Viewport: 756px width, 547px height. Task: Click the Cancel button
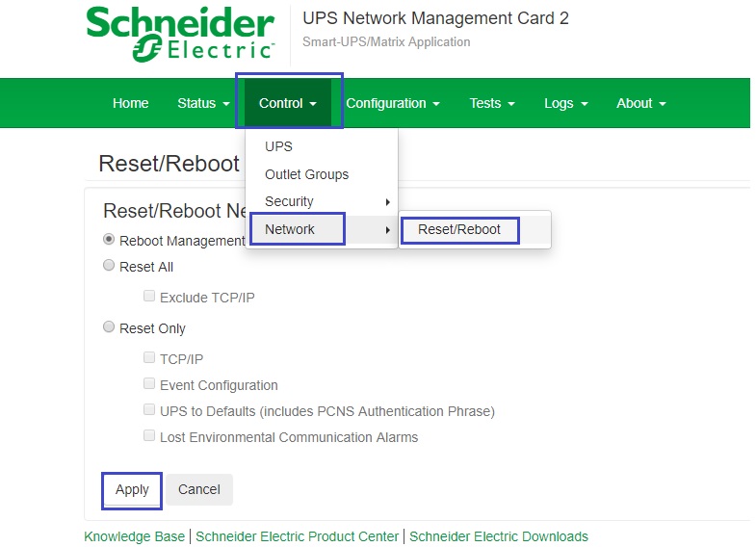click(199, 489)
